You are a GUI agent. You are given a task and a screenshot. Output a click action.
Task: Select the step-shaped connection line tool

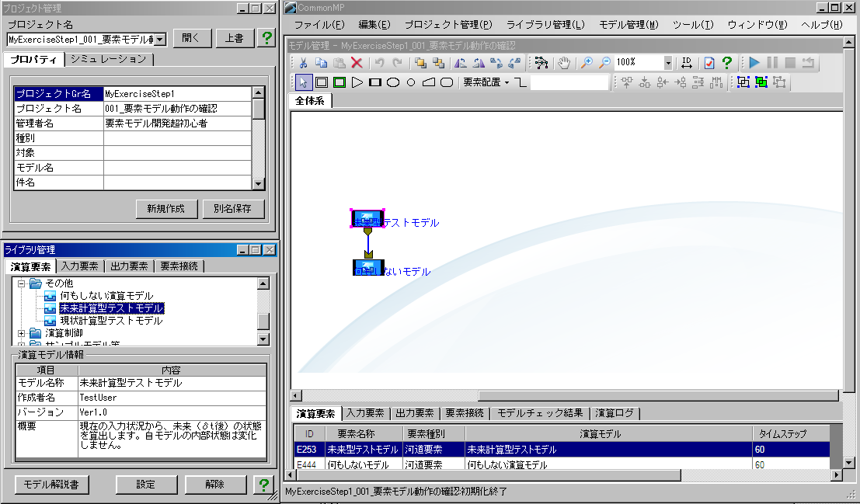pos(520,82)
